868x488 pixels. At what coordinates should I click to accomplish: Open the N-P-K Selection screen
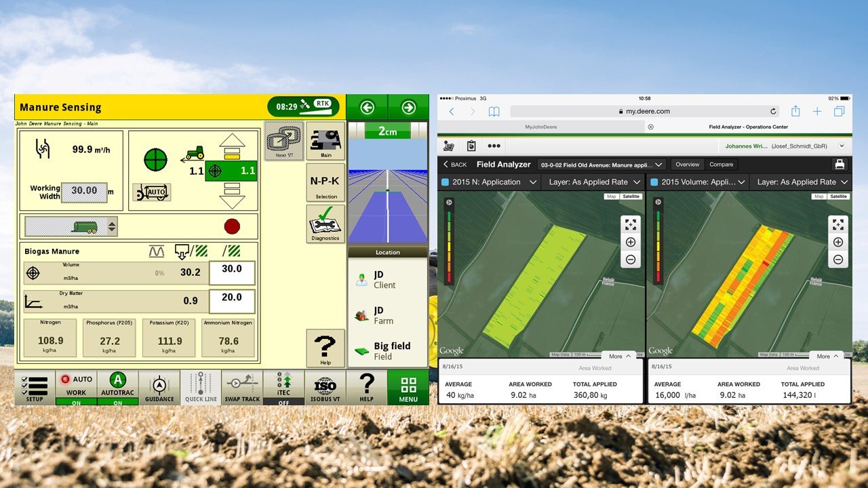click(x=325, y=182)
